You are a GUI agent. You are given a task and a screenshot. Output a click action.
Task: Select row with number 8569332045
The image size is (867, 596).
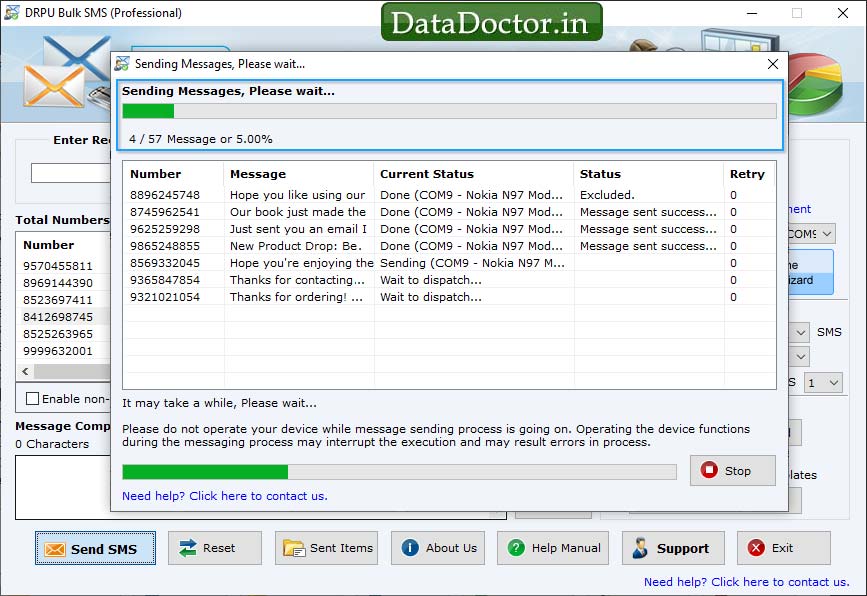[449, 263]
